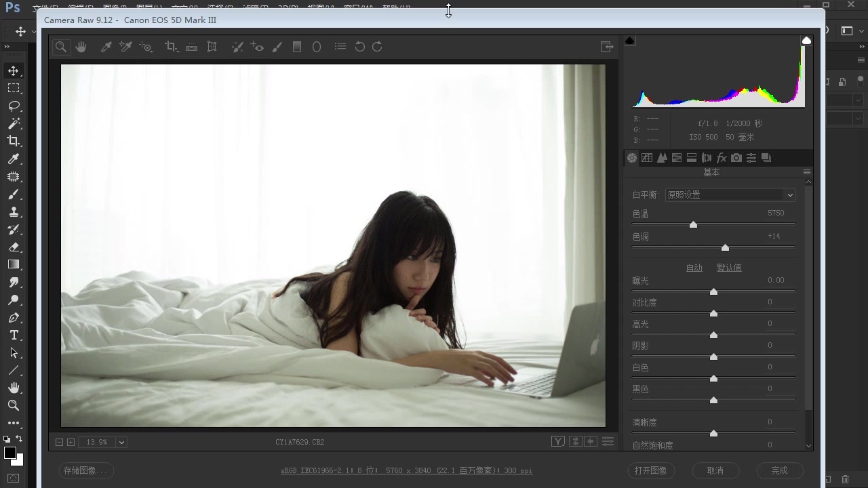Select Photoshop Eraser tool
The height and width of the screenshot is (488, 868).
(14, 247)
